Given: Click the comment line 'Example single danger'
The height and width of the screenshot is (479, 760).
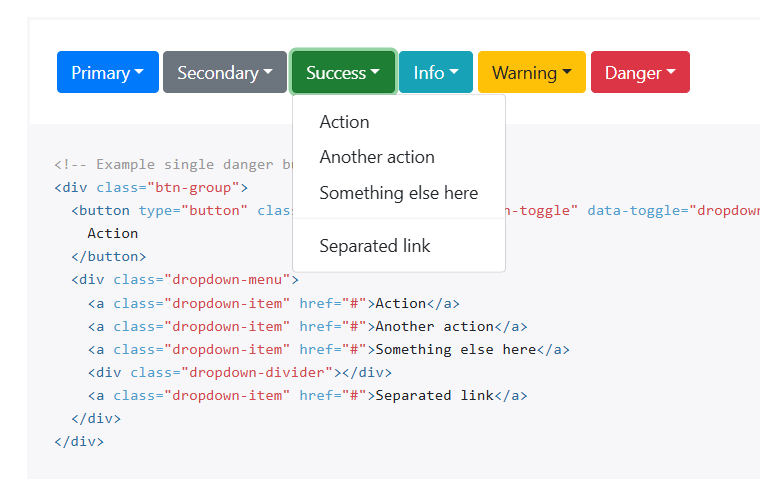Looking at the screenshot, I should coord(173,164).
